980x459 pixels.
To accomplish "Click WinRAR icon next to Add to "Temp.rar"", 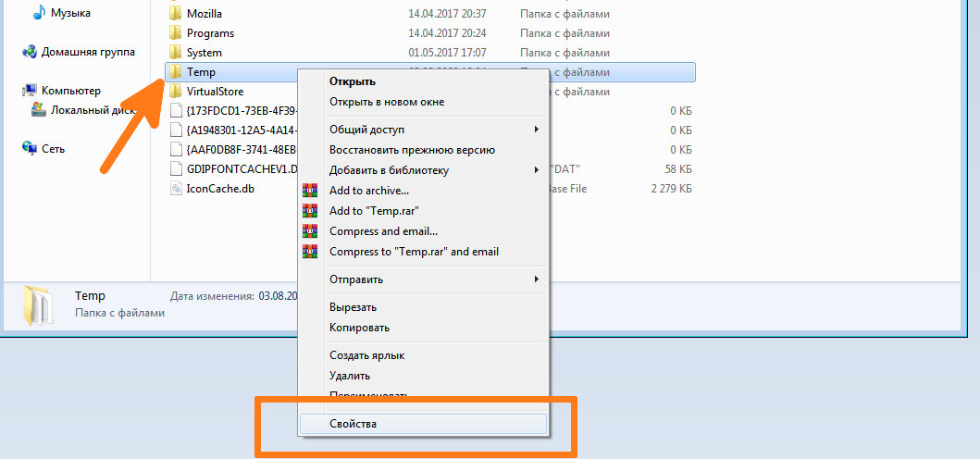I will pyautogui.click(x=309, y=211).
